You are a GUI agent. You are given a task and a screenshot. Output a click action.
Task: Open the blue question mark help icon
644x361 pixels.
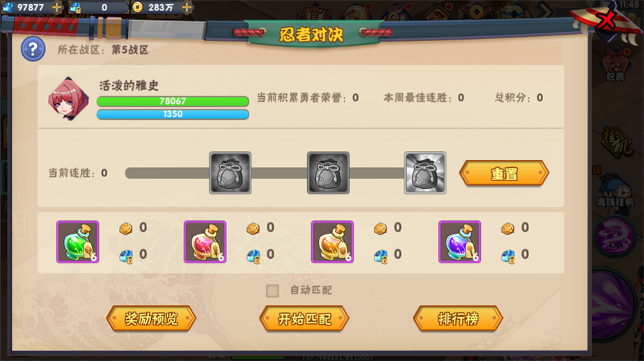[33, 49]
